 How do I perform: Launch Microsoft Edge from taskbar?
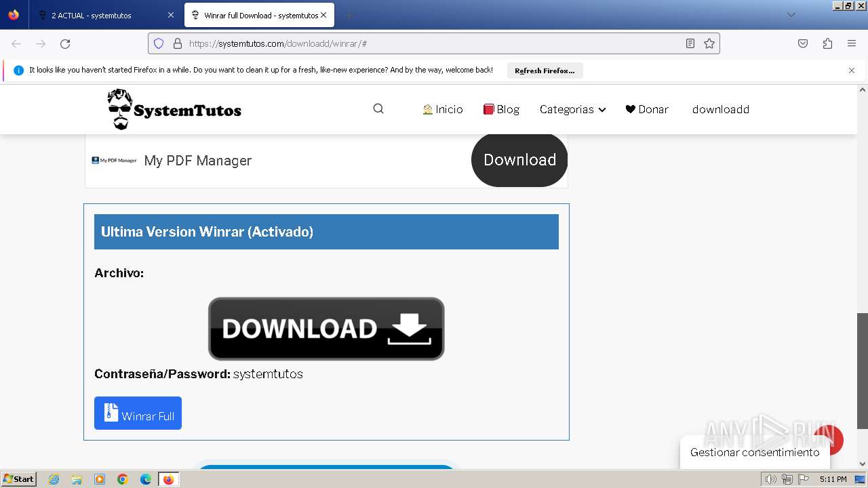[x=146, y=479]
